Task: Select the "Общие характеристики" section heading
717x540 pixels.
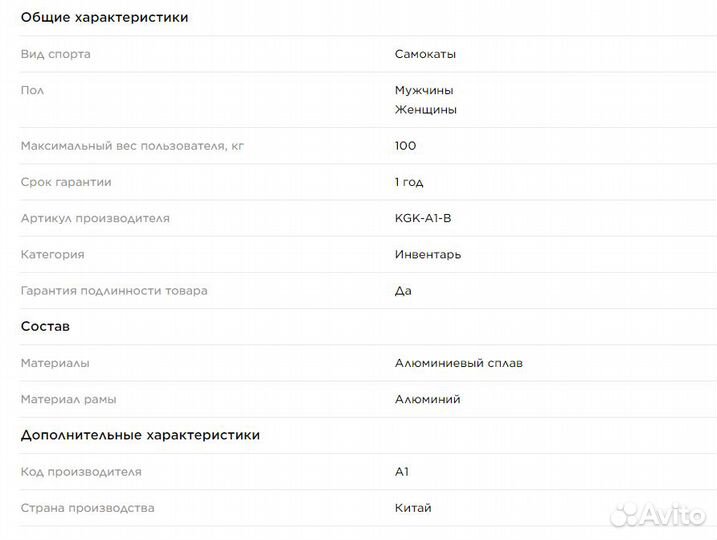Action: click(x=104, y=17)
